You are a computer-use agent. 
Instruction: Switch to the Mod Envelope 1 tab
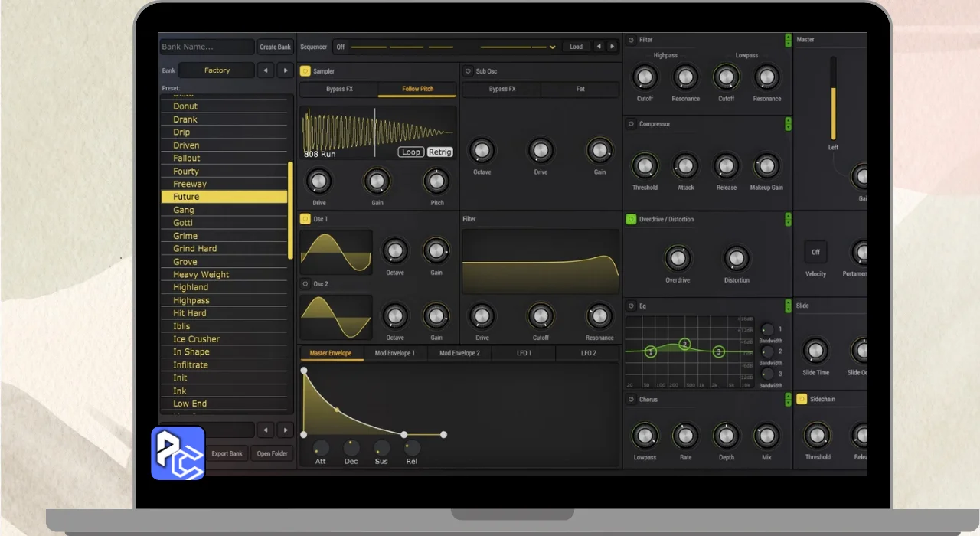tap(394, 353)
